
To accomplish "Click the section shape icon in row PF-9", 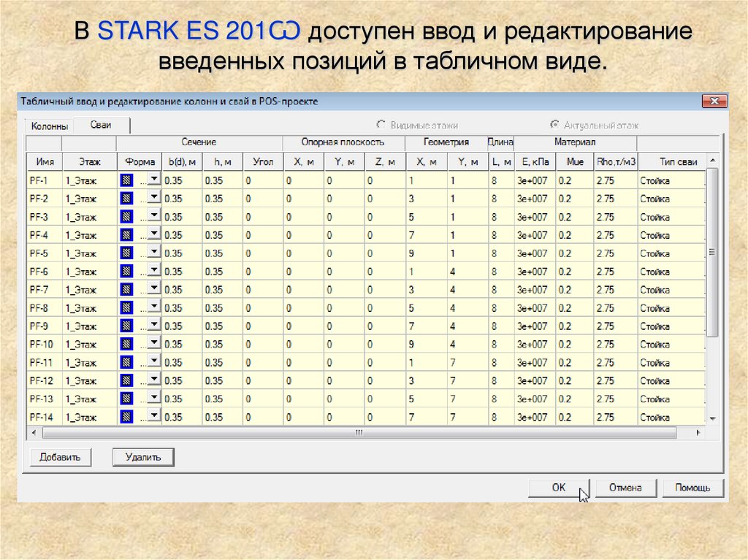I will click(x=126, y=326).
